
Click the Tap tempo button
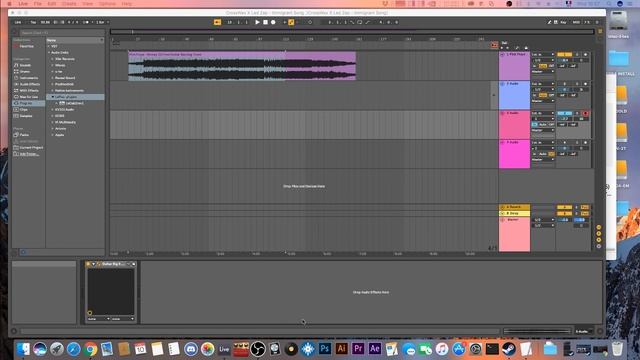tap(33, 22)
